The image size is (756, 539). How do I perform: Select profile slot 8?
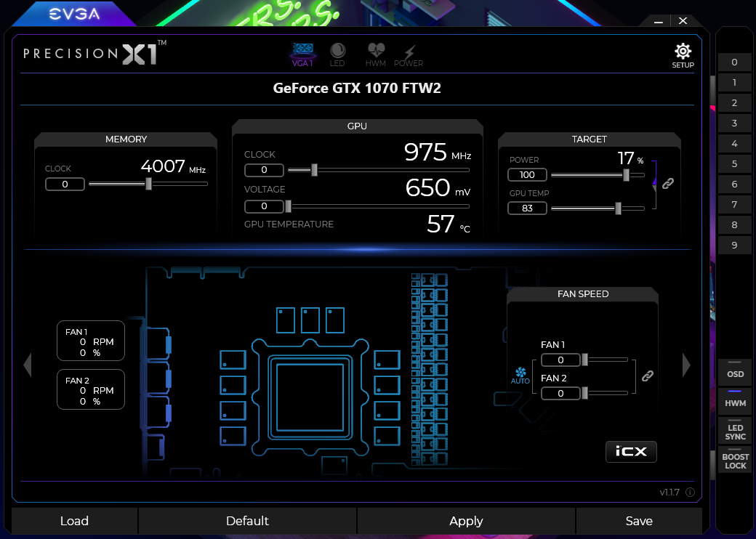pyautogui.click(x=734, y=224)
